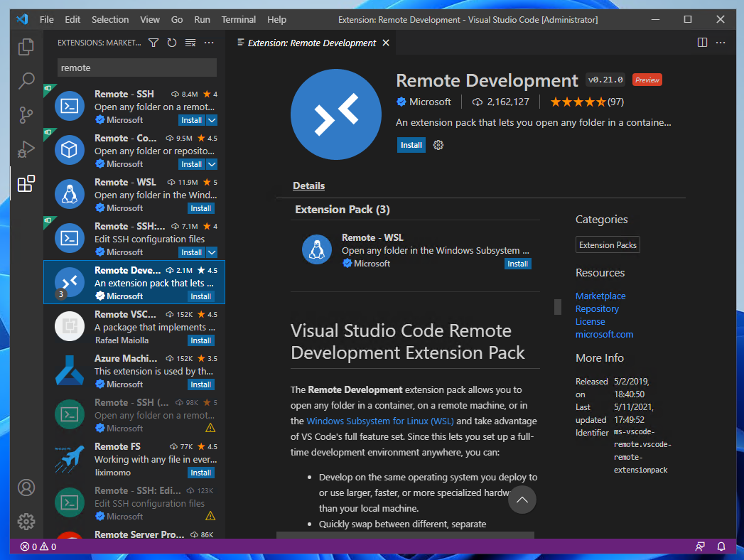Open the Explorer view

26,45
